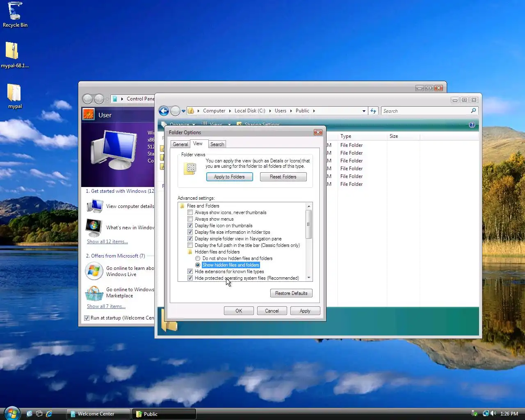Screen dimensions: 525x420
Task: Toggle Always show icons, never thumbnails
Action: click(x=190, y=212)
